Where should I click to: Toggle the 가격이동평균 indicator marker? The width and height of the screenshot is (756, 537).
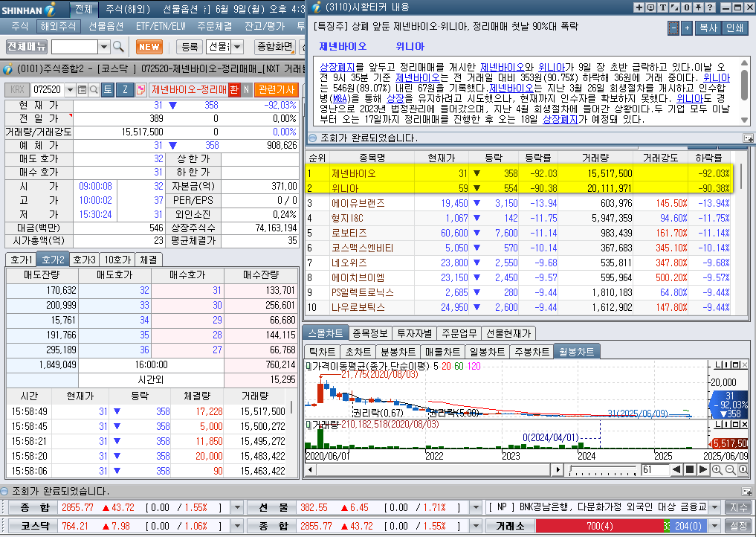coord(308,366)
